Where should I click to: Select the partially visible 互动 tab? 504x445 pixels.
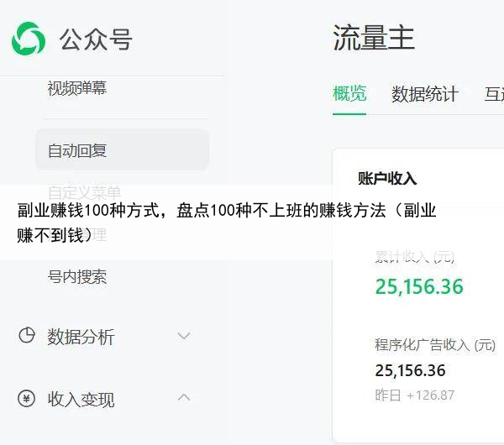click(493, 94)
